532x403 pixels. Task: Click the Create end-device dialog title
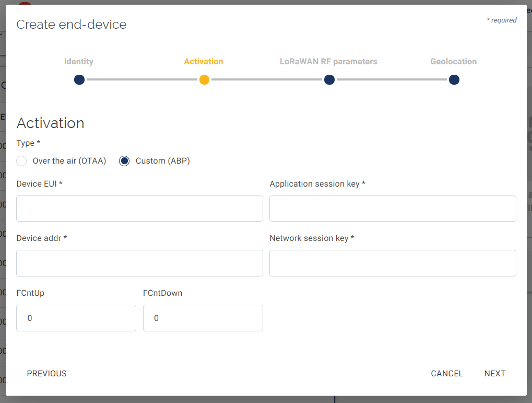72,24
